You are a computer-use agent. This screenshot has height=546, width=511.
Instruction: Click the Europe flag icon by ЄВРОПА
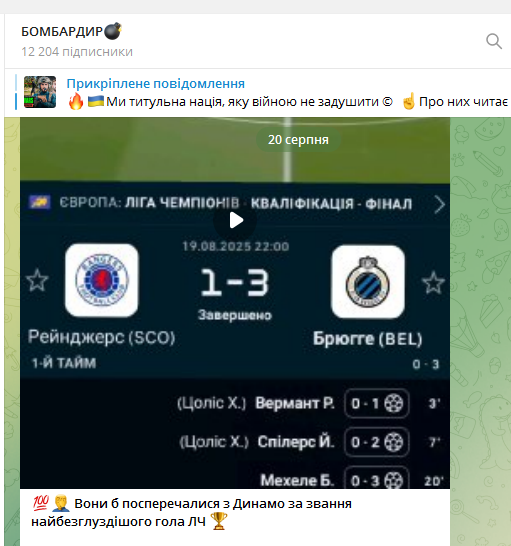tap(40, 202)
